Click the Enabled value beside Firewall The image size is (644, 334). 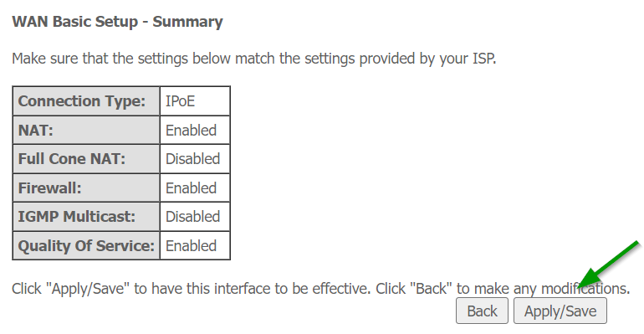click(x=195, y=188)
